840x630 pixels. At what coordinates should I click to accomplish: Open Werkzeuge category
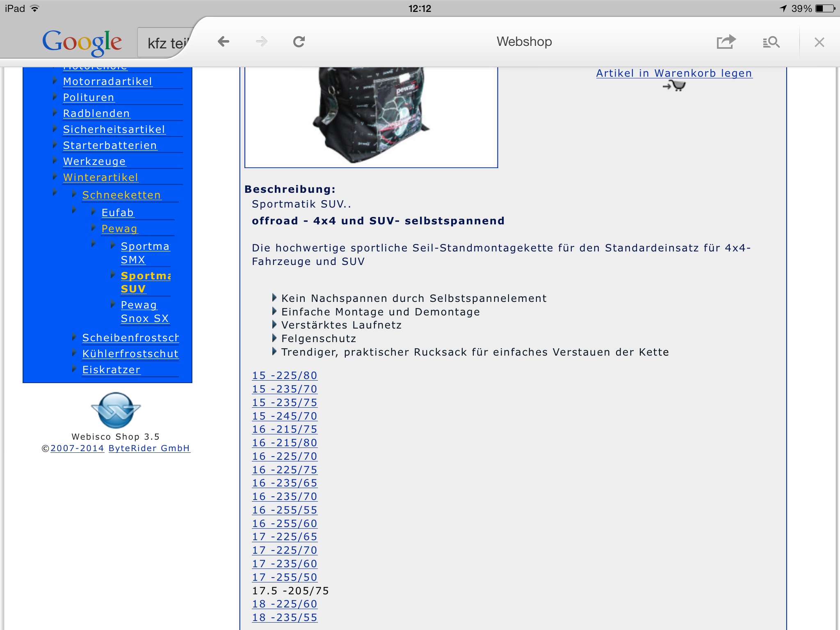(94, 161)
